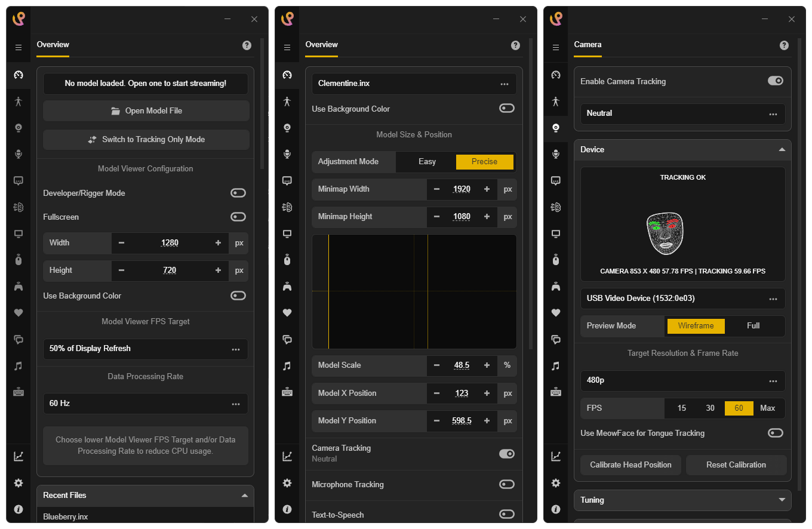Open the 50% of Display Refresh dropdown

click(x=146, y=349)
